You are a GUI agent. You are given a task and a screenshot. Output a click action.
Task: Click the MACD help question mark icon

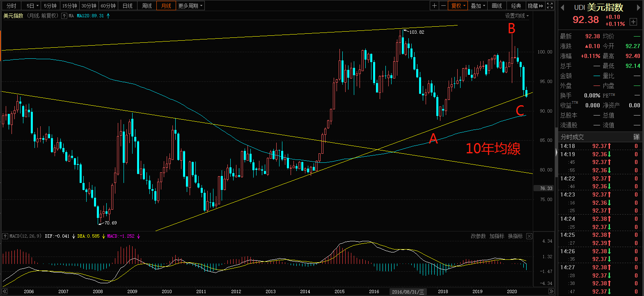click(x=5, y=236)
